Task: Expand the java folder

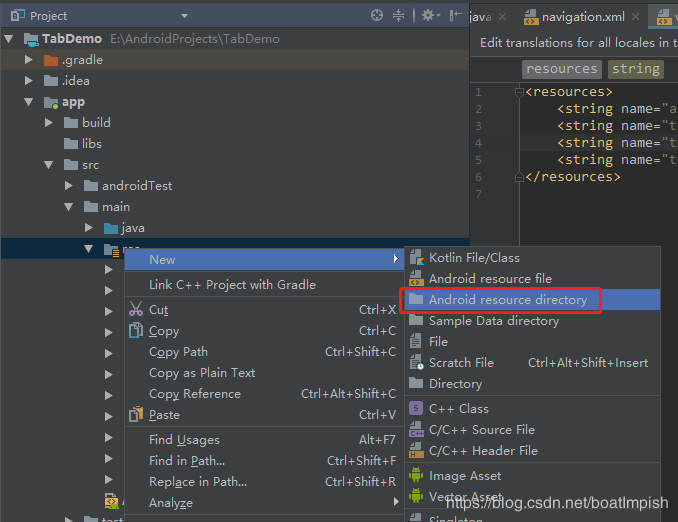Action: pos(89,227)
